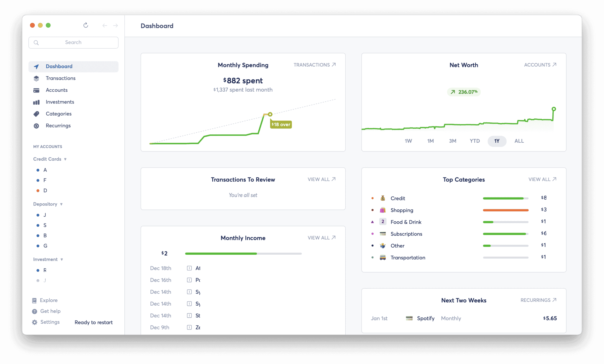Click the Settings gear icon
The width and height of the screenshot is (604, 364).
pyautogui.click(x=35, y=322)
